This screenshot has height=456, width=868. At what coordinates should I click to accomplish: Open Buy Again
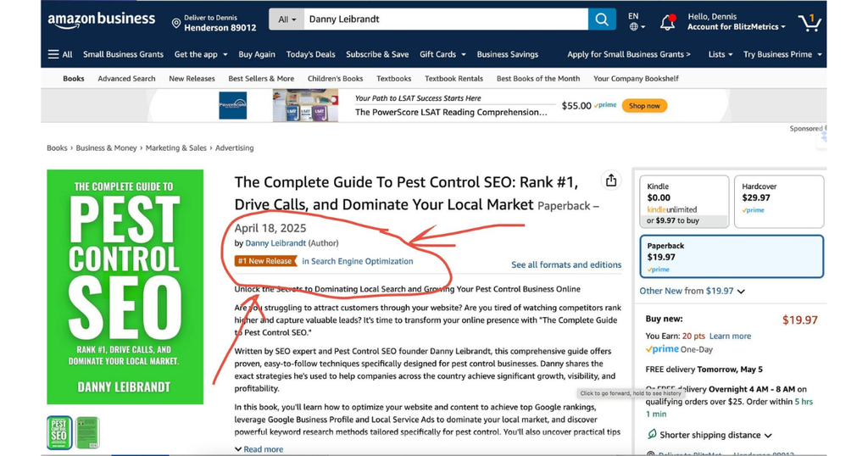coord(257,54)
